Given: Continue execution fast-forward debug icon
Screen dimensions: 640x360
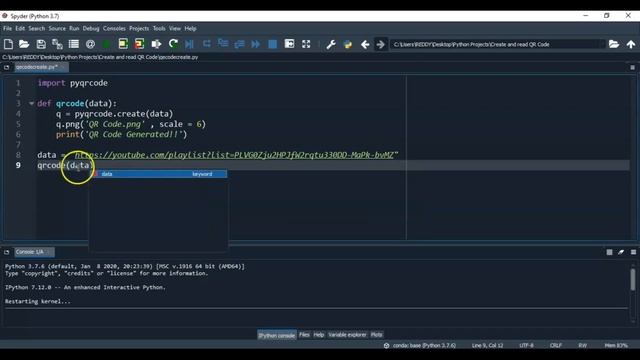Looking at the screenshot, I should coord(256,44).
